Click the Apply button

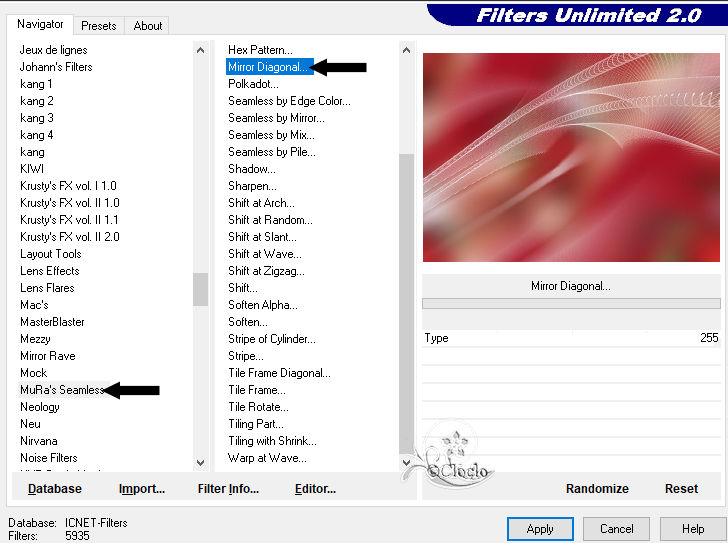(x=540, y=529)
